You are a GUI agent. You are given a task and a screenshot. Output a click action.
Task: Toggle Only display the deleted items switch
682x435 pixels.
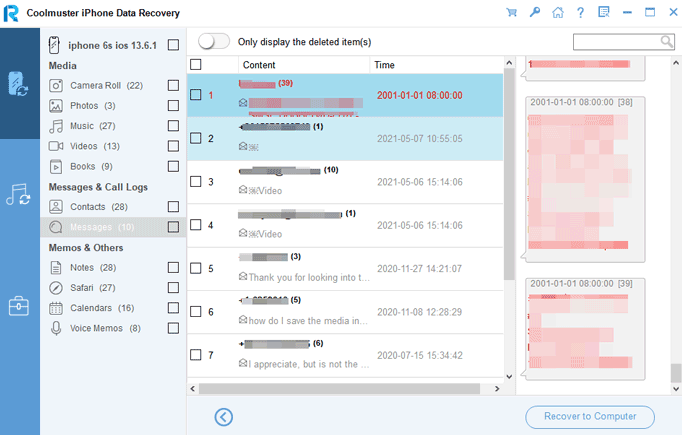(214, 42)
